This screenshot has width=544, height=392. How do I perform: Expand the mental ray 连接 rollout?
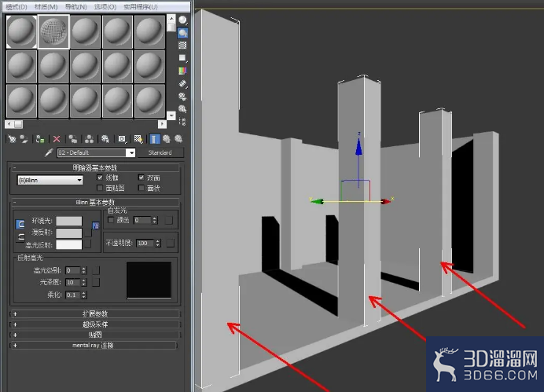pos(94,345)
